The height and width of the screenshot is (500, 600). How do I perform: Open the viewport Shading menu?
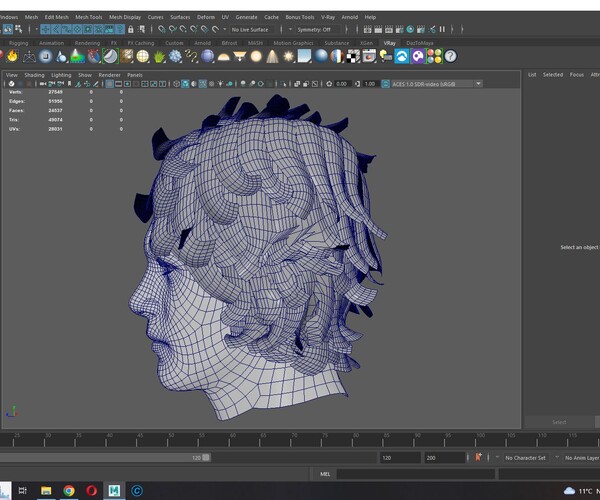(x=34, y=75)
